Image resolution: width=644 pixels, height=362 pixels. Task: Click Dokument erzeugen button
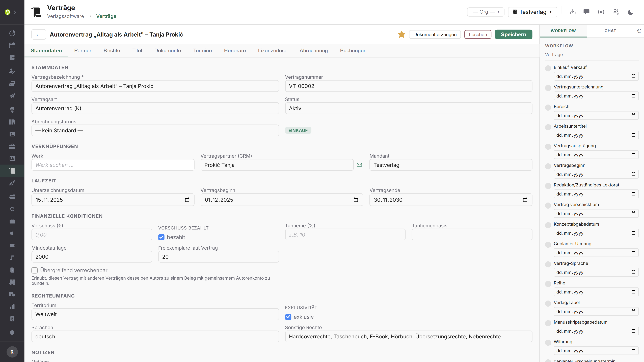point(435,35)
